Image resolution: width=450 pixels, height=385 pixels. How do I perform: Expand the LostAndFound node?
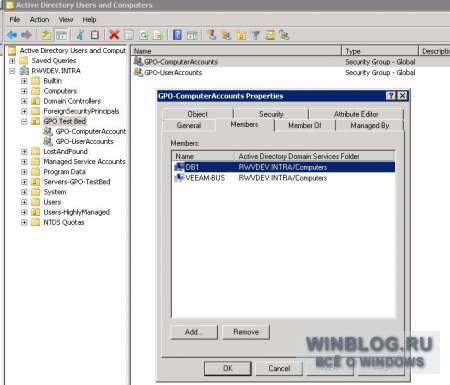tap(24, 152)
